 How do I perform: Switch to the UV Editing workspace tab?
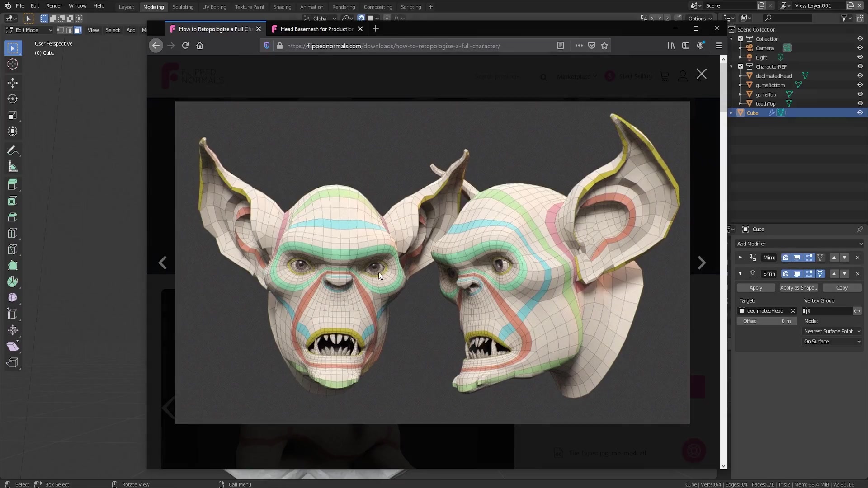coord(214,7)
